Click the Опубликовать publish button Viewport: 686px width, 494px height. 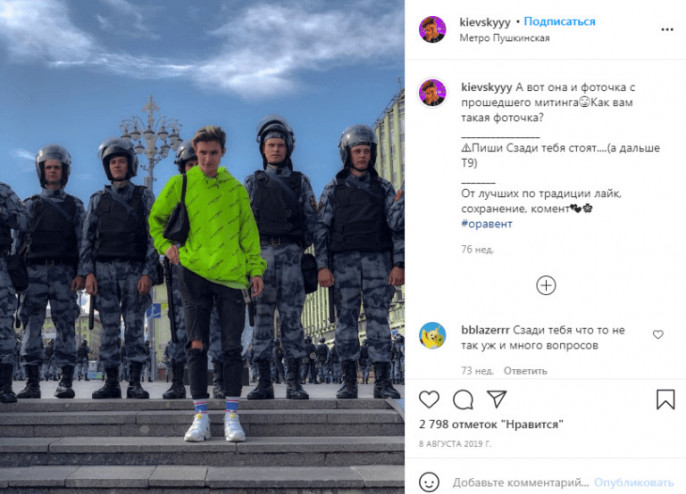634,483
